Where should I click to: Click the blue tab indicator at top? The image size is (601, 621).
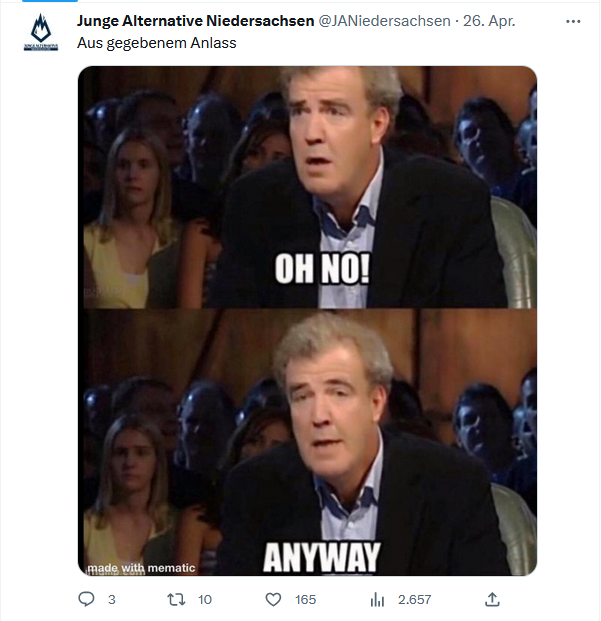[50, 1]
